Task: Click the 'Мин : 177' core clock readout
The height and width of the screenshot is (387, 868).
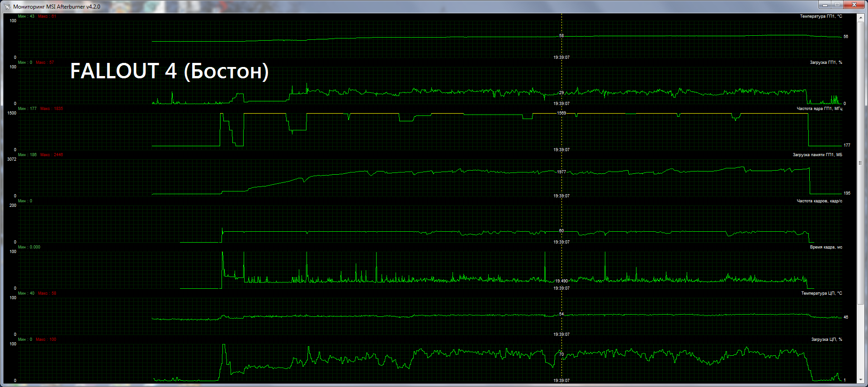Action: click(27, 109)
